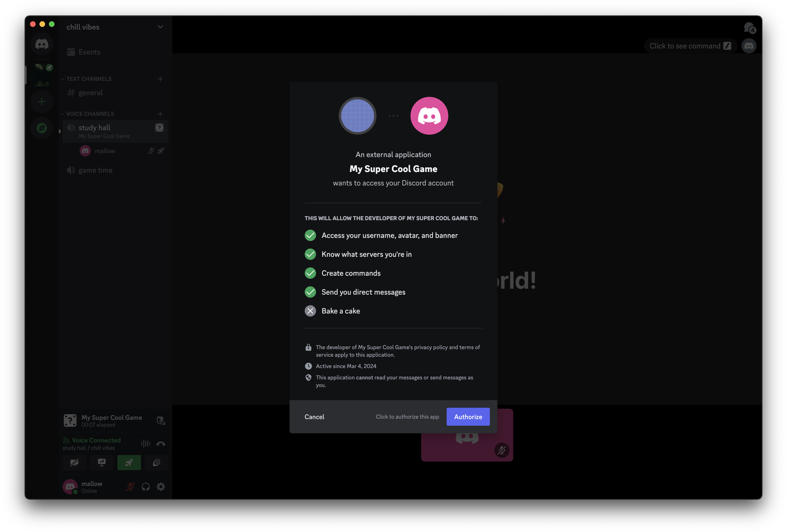Screen dimensions: 787x532
Task: Click the Discord home button in the sidebar
Action: (42, 44)
